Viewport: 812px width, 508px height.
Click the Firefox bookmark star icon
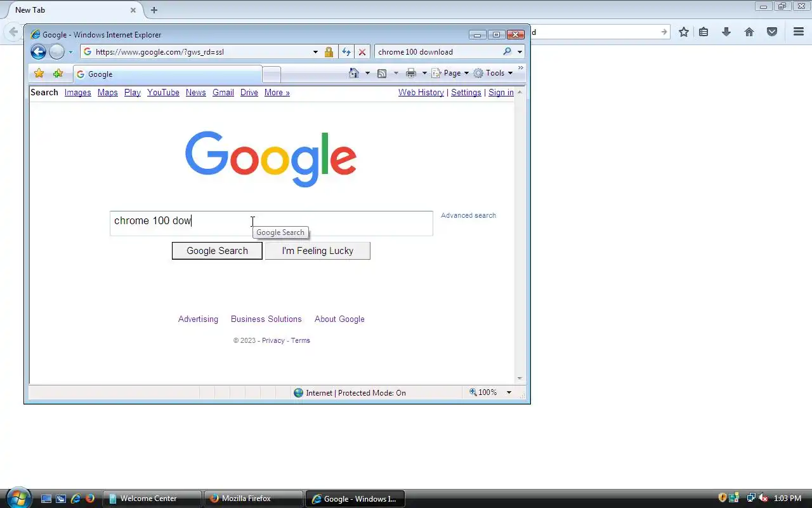point(683,32)
